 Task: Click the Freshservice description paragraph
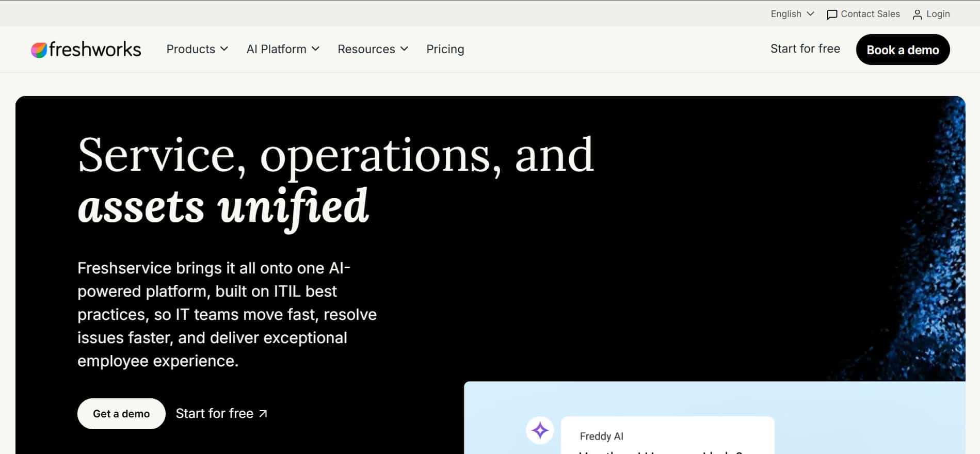(x=227, y=314)
